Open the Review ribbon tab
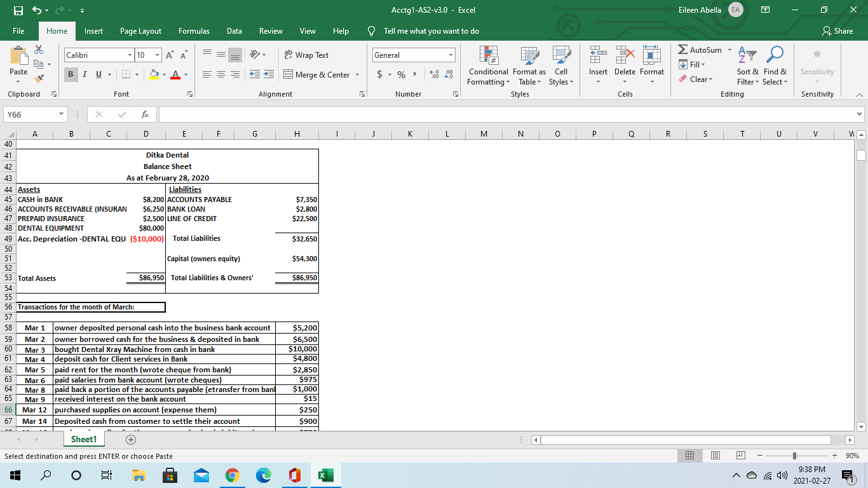Viewport: 868px width, 488px height. [x=271, y=30]
